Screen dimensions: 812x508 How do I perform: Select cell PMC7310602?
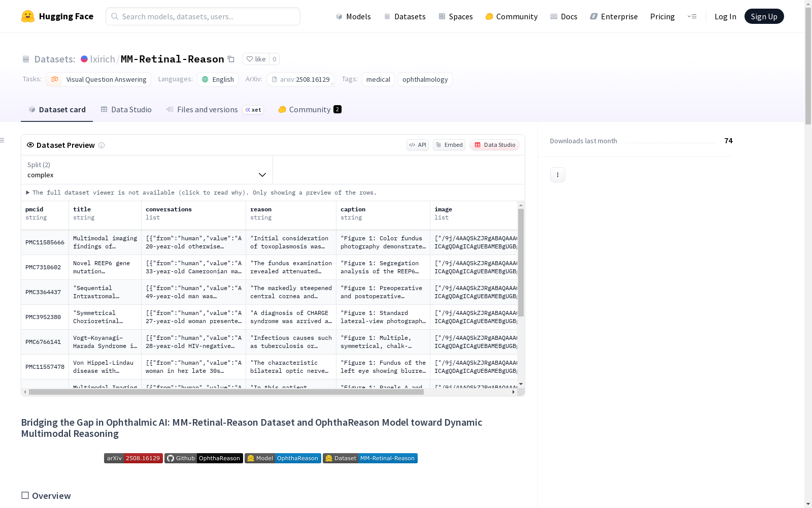tap(45, 267)
